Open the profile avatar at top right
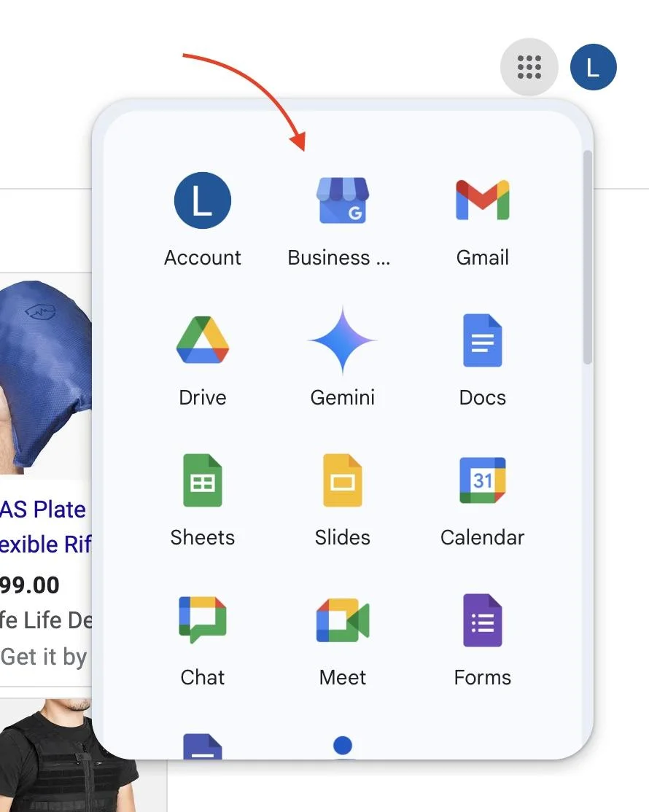The image size is (649, 812). coord(593,67)
